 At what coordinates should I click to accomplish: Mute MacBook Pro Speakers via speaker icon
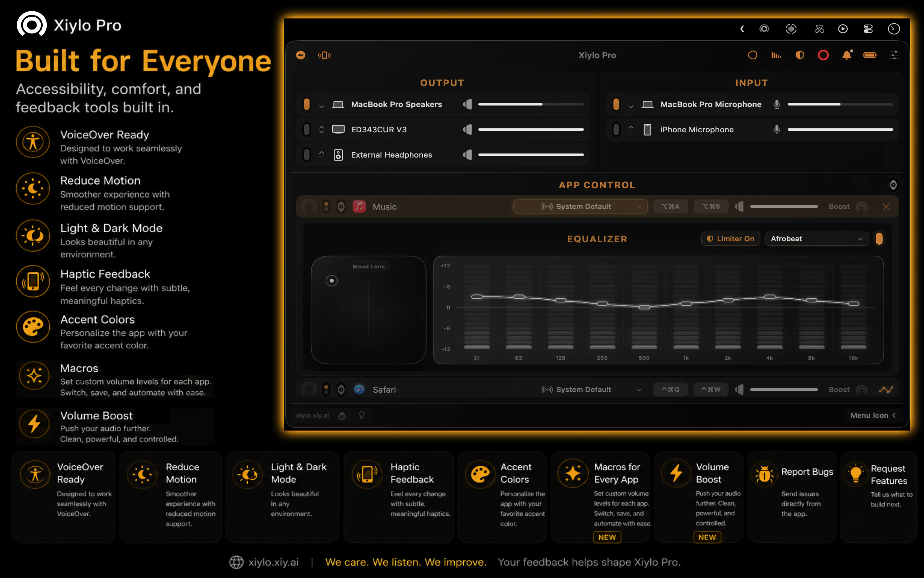click(467, 104)
